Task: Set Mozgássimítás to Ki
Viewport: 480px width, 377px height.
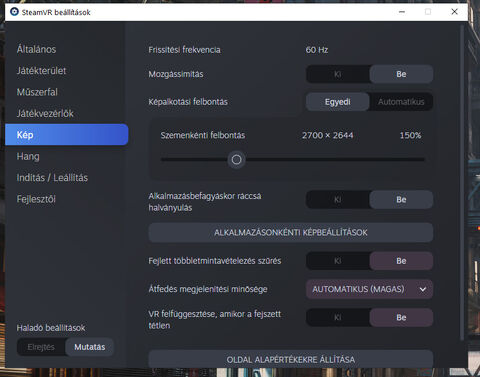Action: tap(338, 74)
